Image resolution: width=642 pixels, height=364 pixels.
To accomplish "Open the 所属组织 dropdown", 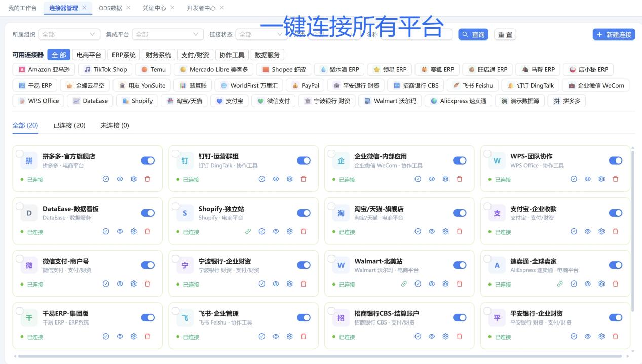I will [69, 34].
